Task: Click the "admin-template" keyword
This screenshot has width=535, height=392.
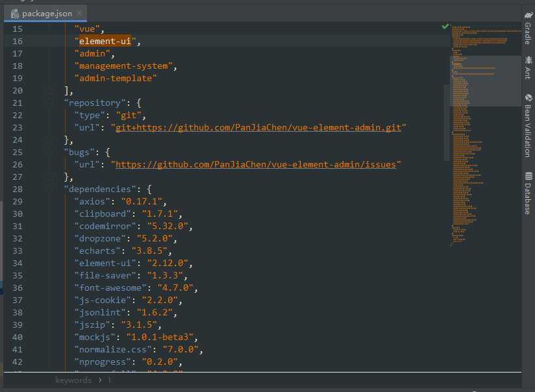Action: (x=116, y=78)
